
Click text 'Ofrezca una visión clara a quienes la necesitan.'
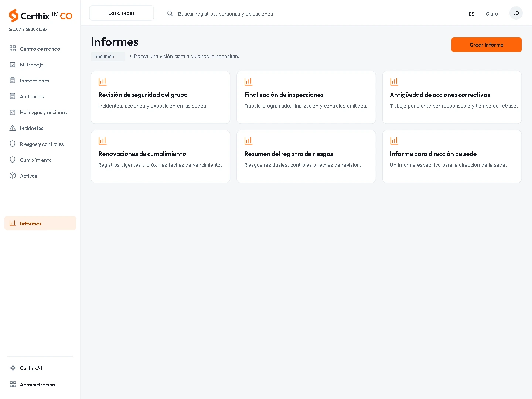pos(185,57)
